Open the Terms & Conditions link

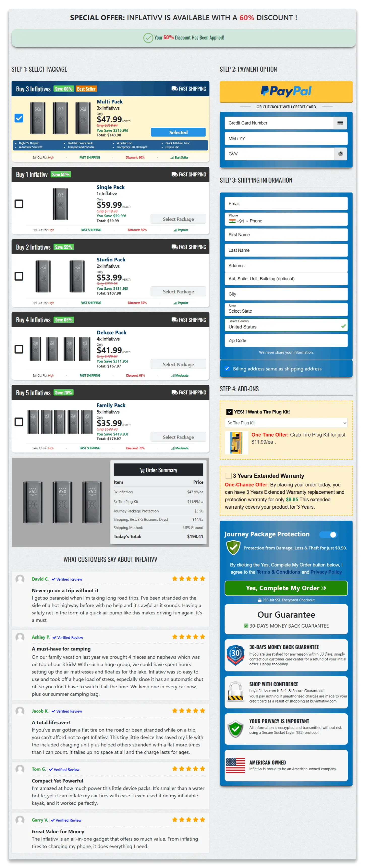[278, 572]
